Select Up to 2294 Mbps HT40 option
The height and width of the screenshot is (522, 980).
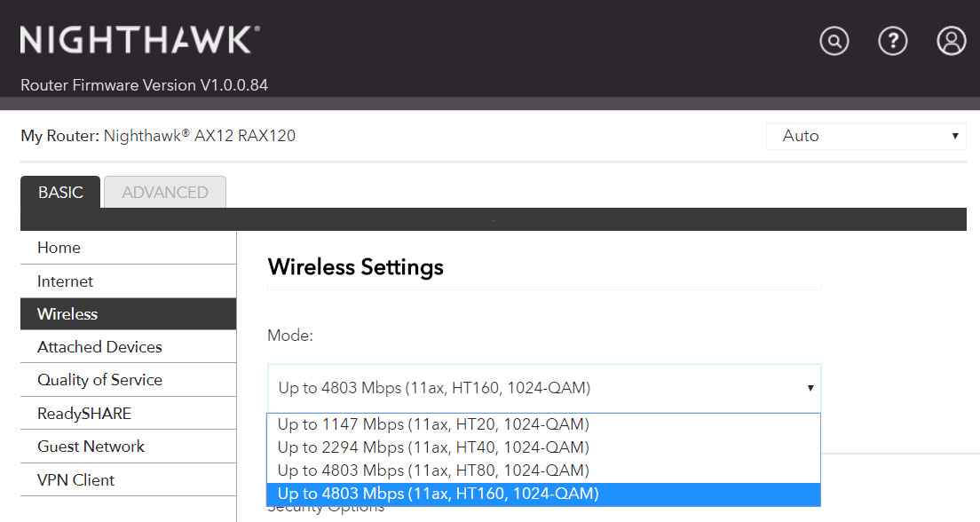point(543,447)
